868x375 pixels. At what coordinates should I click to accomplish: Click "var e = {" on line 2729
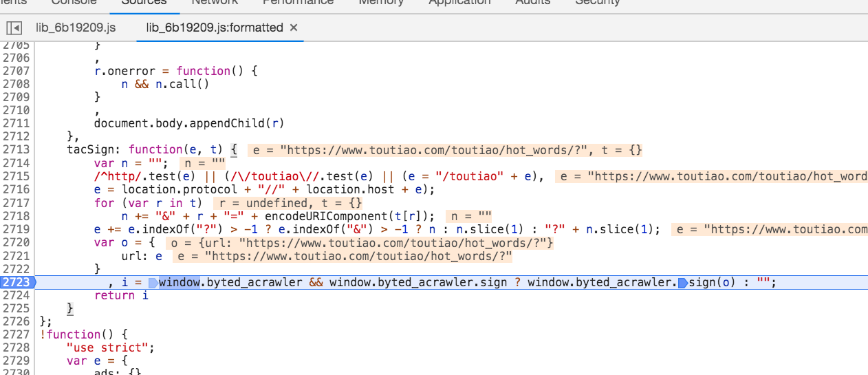(97, 361)
